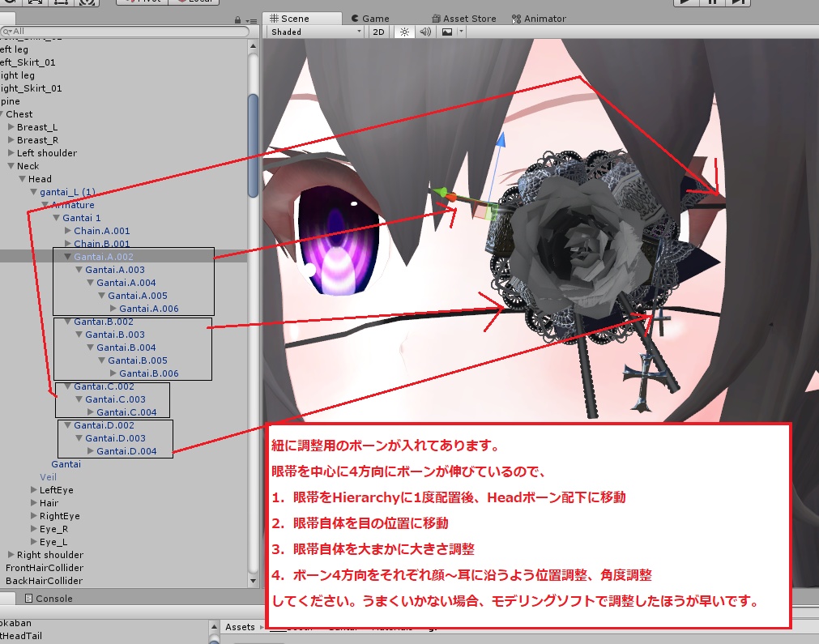Select the Gantai.B.002 bone

coord(104,322)
